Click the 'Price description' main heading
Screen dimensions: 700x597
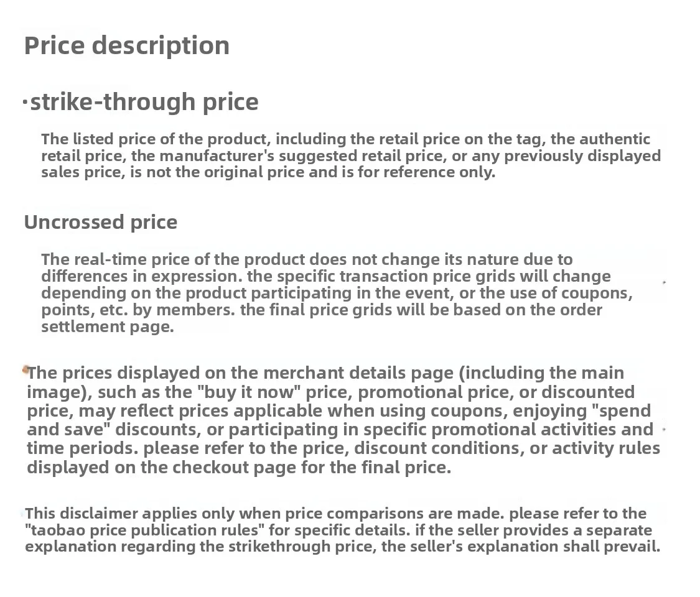(127, 46)
